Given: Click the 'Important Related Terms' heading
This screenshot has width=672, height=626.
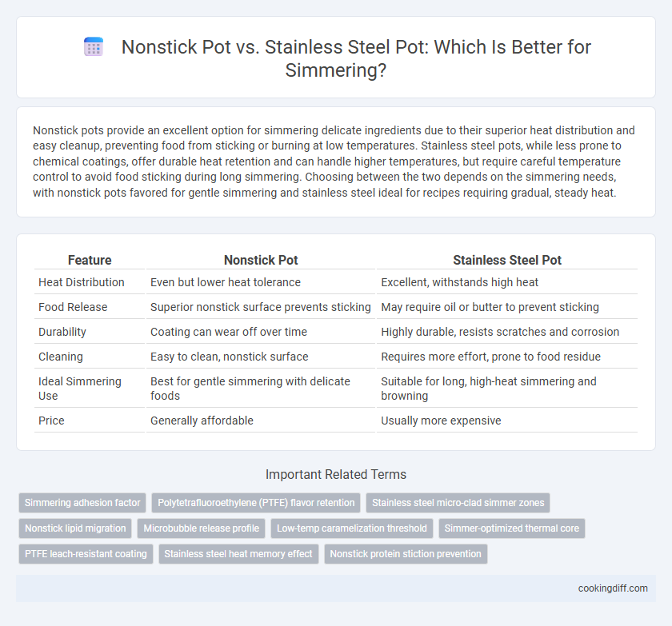Looking at the screenshot, I should [x=336, y=474].
